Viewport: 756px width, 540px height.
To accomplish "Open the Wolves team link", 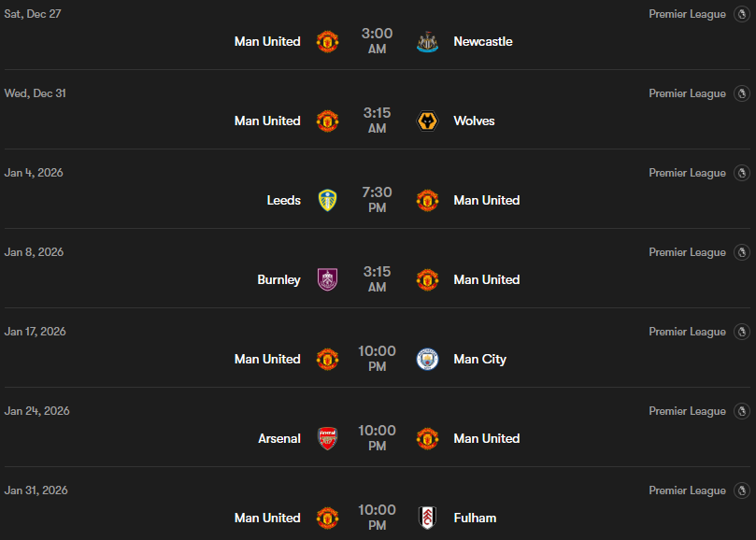I will [x=474, y=121].
